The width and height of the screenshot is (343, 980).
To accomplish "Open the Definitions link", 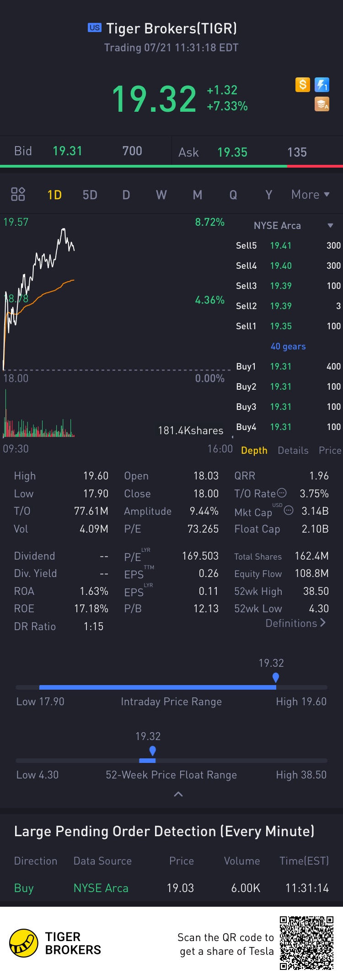I will click(x=295, y=623).
